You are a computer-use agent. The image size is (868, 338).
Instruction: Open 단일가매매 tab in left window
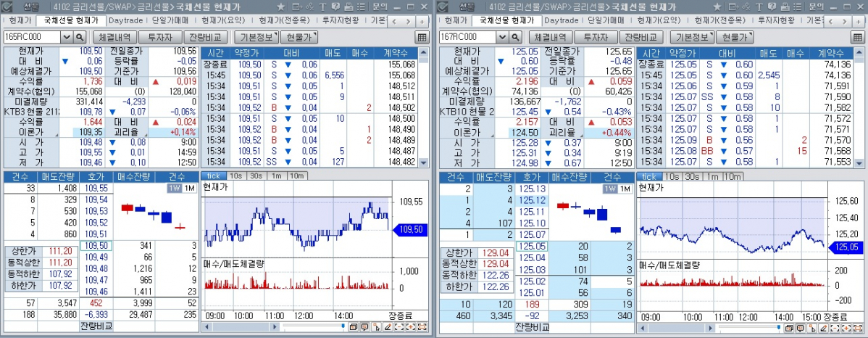[170, 20]
